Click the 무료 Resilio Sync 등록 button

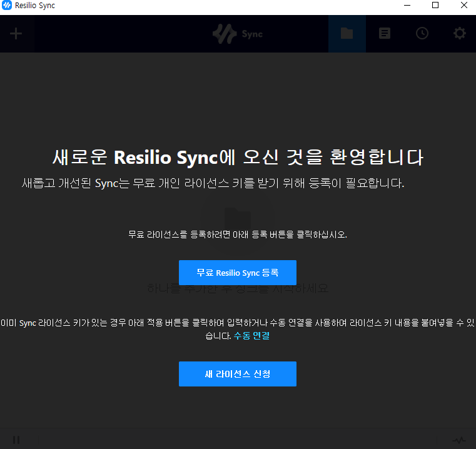tap(238, 273)
